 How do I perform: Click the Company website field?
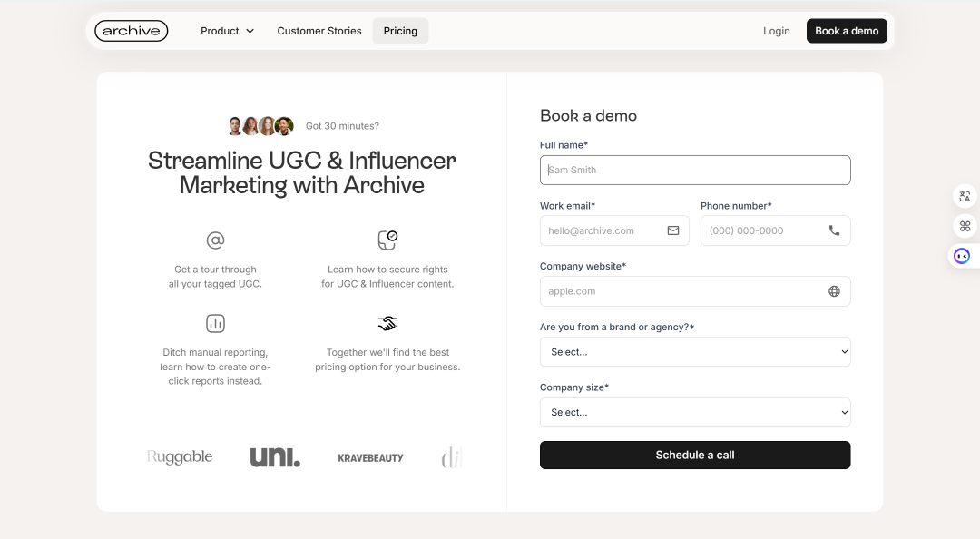click(x=695, y=291)
